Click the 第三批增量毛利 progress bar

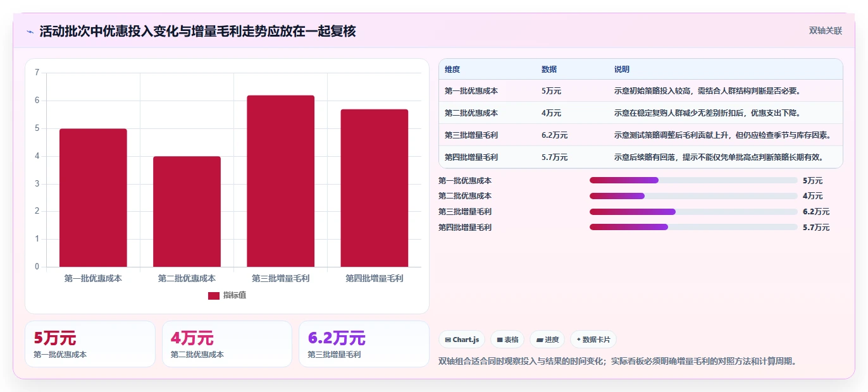click(x=693, y=212)
